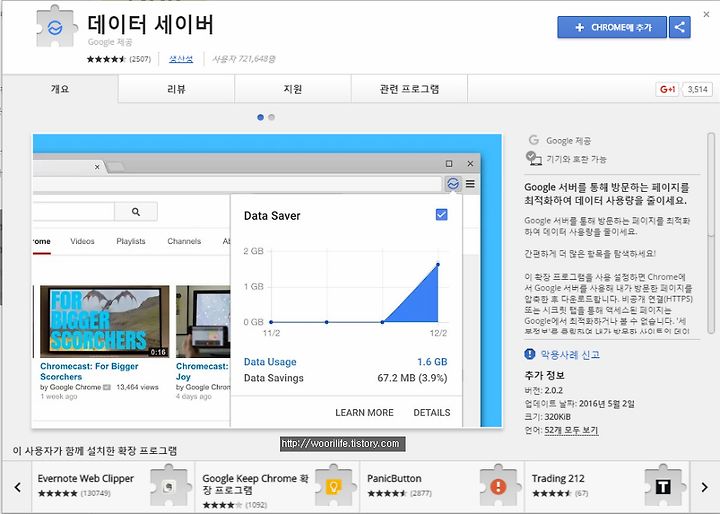The height and width of the screenshot is (514, 720).
Task: Switch to the 개요 tab
Action: pyautogui.click(x=60, y=89)
